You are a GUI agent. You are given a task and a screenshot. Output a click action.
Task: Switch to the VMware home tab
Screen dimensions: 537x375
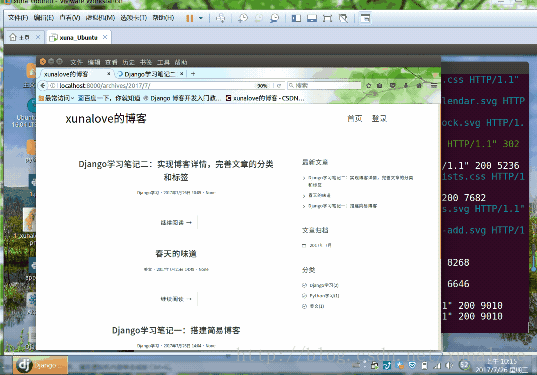pos(20,37)
